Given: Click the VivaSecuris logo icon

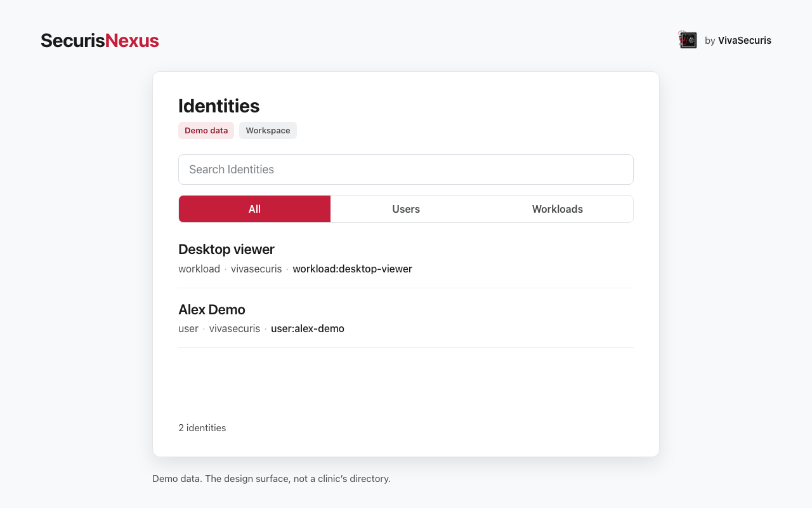Looking at the screenshot, I should tap(688, 40).
